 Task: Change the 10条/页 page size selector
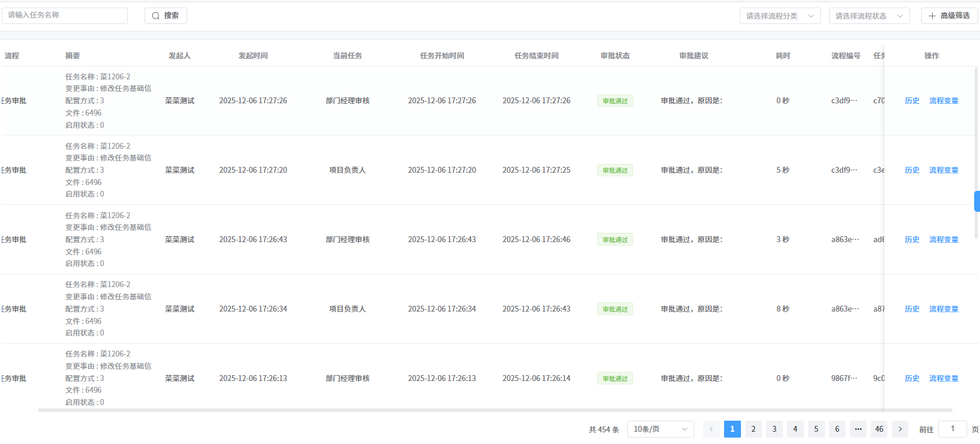pos(661,429)
